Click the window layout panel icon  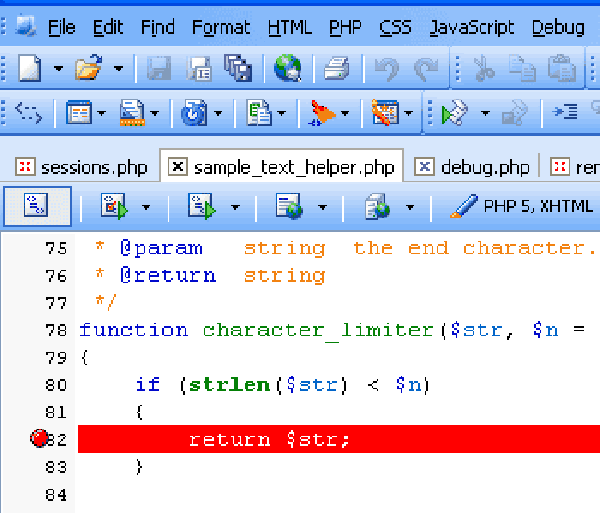click(x=79, y=112)
